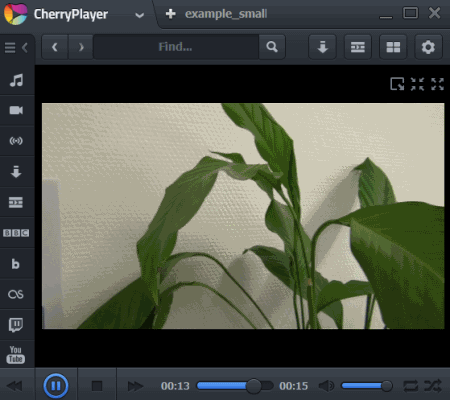Mute the audio with speaker icon
450x400 pixels.
(326, 386)
